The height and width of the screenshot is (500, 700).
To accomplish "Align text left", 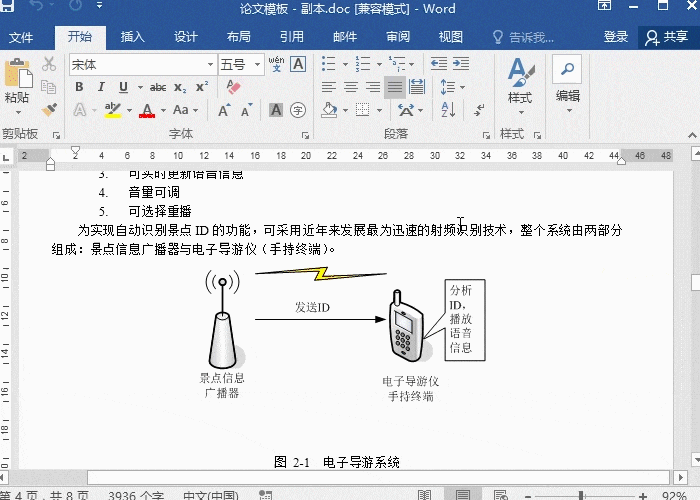I will pos(329,87).
